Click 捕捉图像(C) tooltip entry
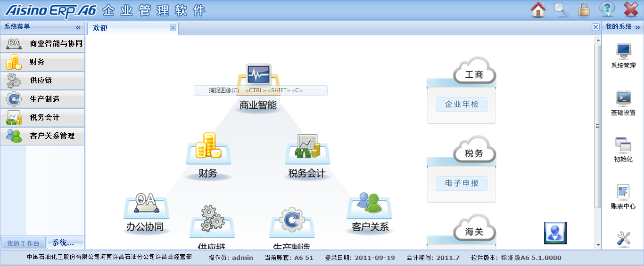 coord(260,90)
